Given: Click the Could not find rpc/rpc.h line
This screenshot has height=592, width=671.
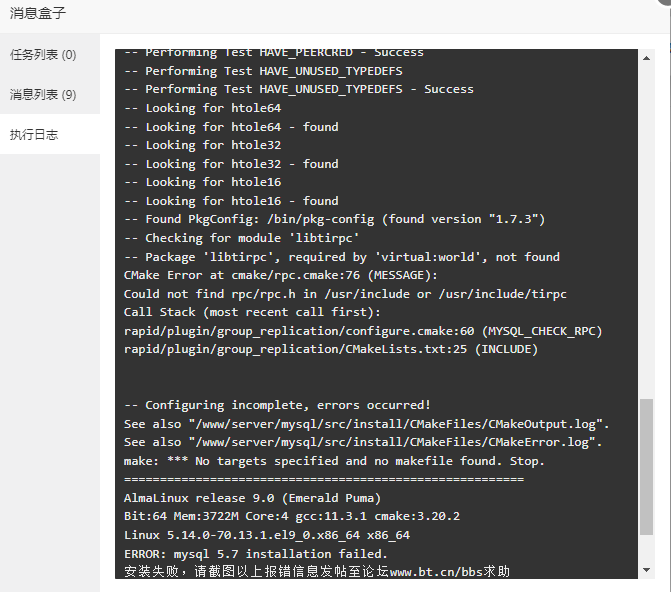Looking at the screenshot, I should 345,294.
